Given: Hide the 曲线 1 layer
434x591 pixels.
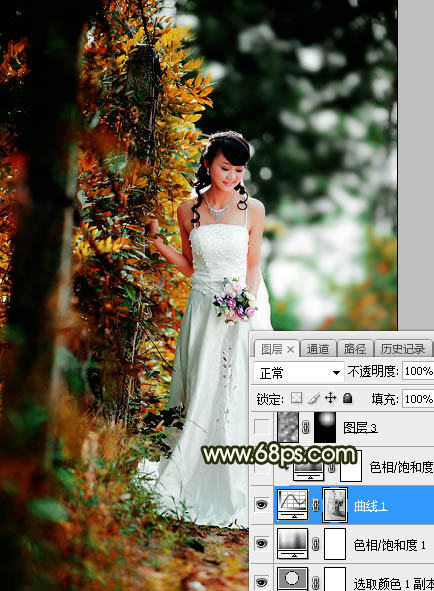Looking at the screenshot, I should click(261, 504).
